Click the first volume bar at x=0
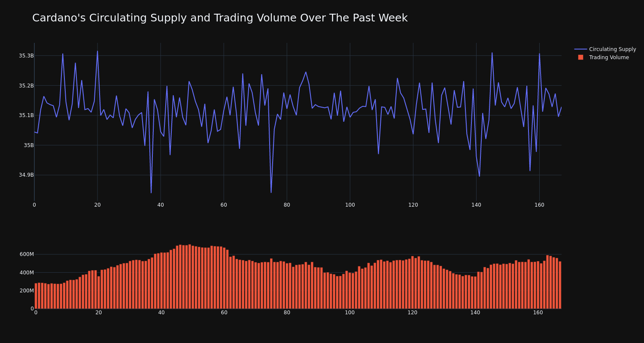 pos(36,296)
